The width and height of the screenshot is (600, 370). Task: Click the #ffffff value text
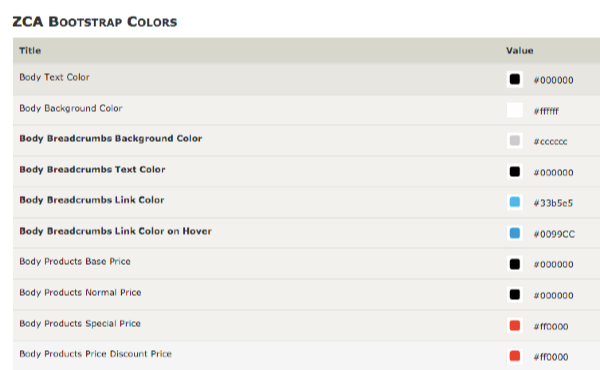[546, 111]
